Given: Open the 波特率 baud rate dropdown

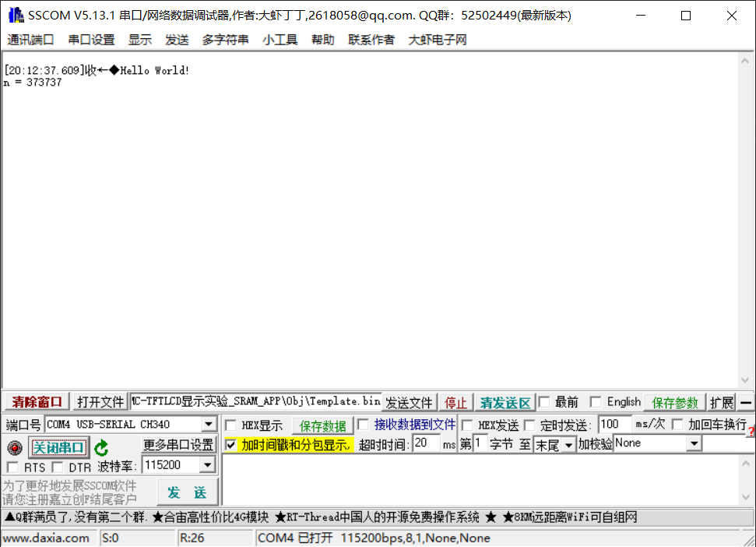Looking at the screenshot, I should point(209,464).
